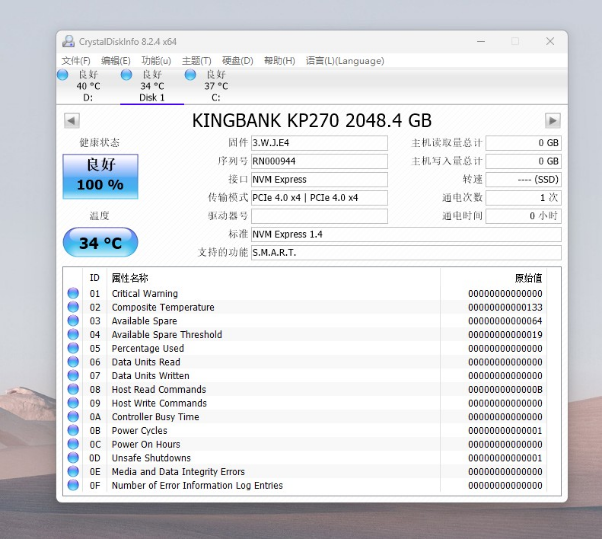Screen dimensions: 602x539
Task: Click the interface field NVM Express
Action: [x=319, y=179]
